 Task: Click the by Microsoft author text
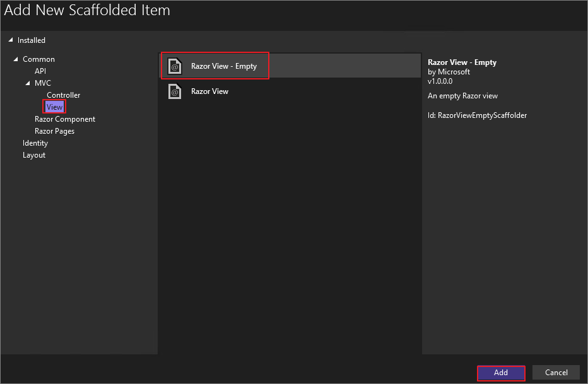(x=449, y=72)
